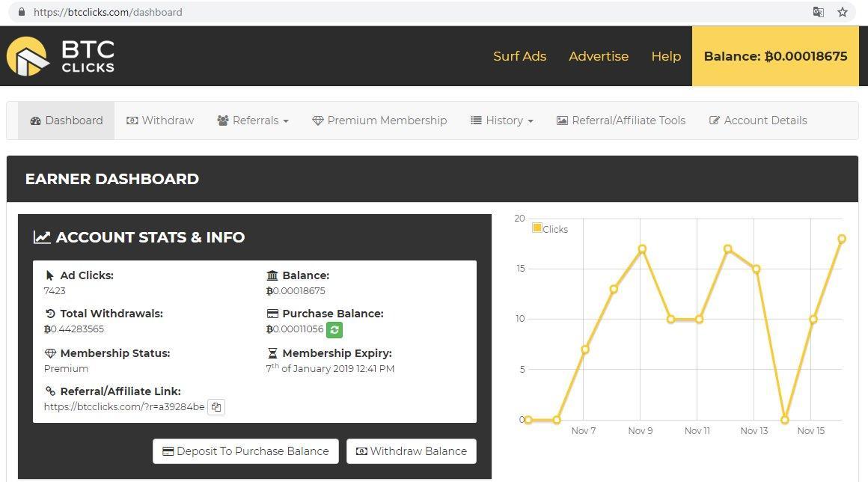Open the Premium Membership tab
The width and height of the screenshot is (868, 482).
point(379,120)
